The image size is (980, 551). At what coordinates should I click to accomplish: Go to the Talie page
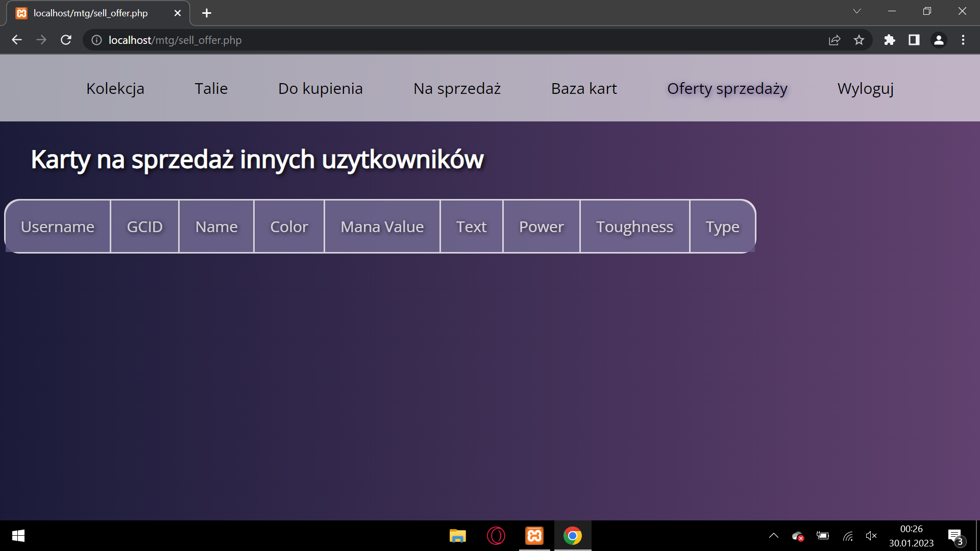click(x=211, y=88)
